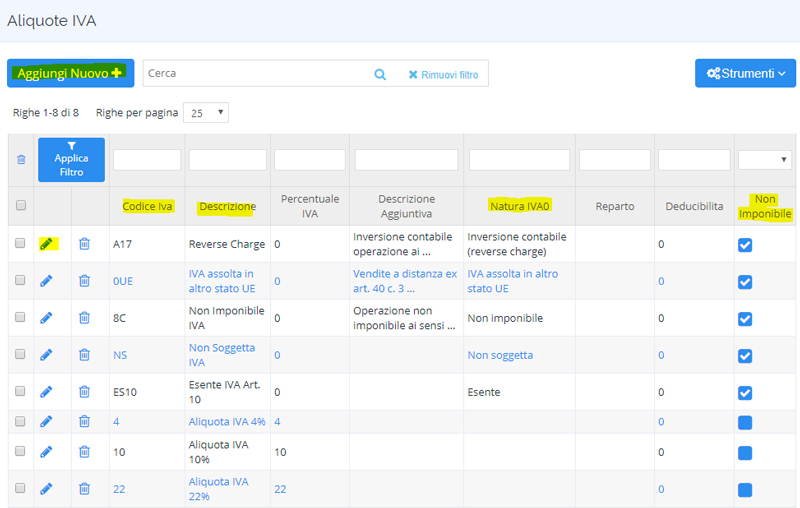The width and height of the screenshot is (800, 508).
Task: Delete the A17 row with trash icon
Action: 84,244
